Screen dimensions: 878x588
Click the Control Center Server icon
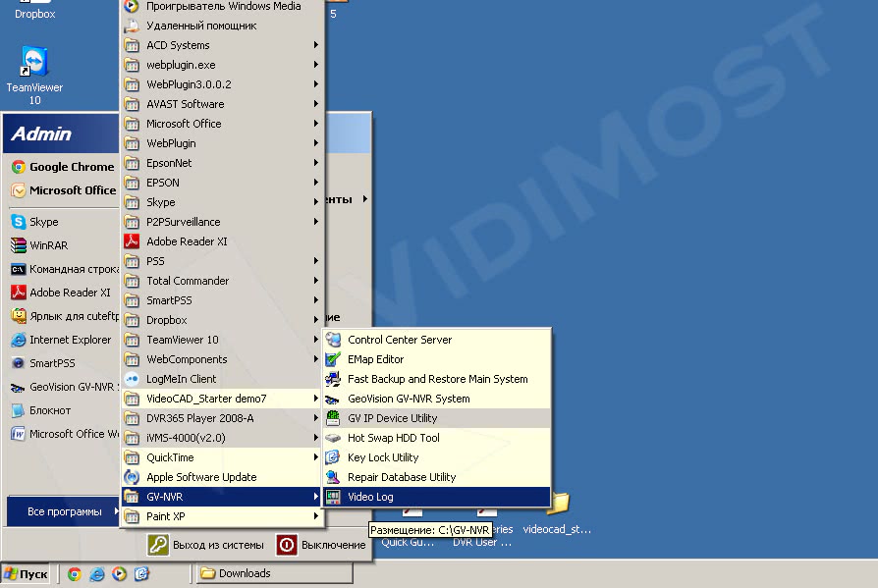point(334,340)
